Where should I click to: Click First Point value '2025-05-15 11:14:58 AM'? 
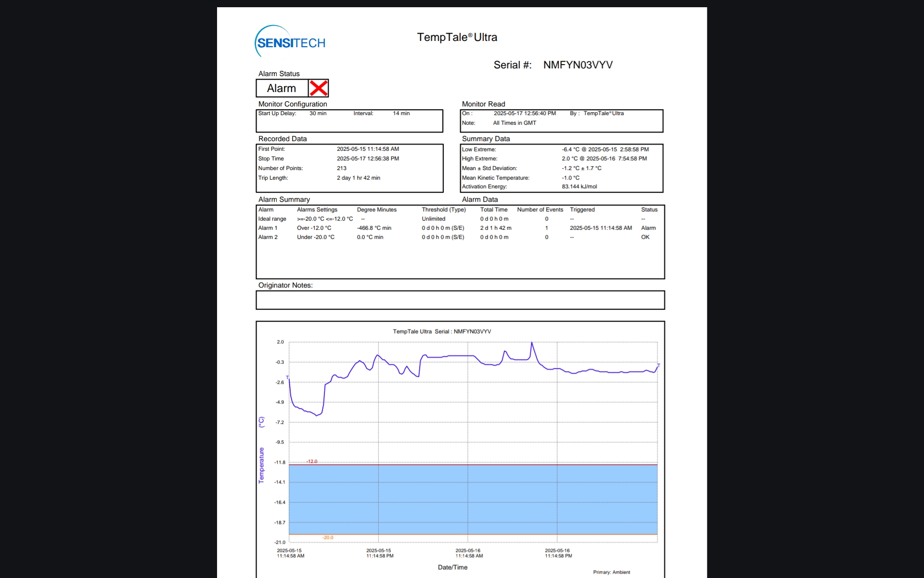(x=368, y=149)
